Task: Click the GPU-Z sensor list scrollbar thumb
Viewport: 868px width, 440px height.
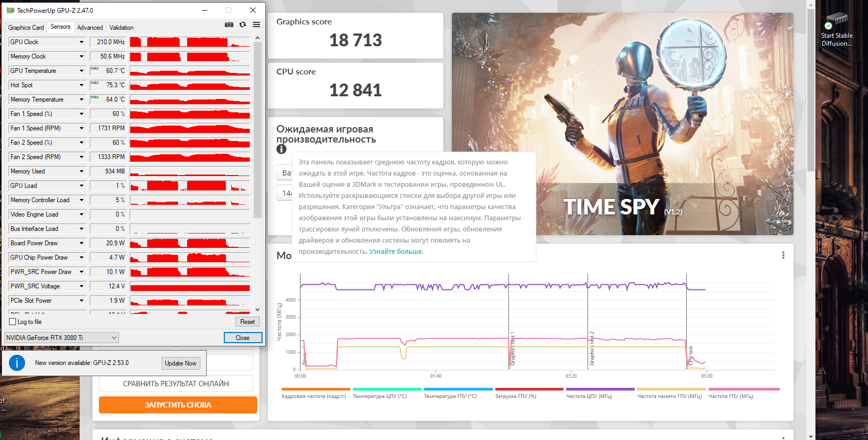Action: tap(257, 130)
